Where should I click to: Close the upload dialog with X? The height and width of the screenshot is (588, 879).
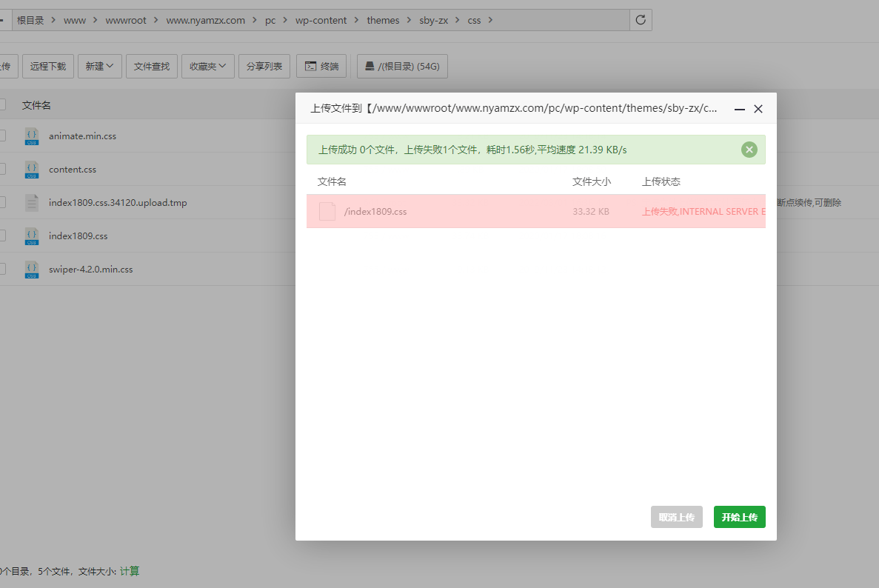758,109
